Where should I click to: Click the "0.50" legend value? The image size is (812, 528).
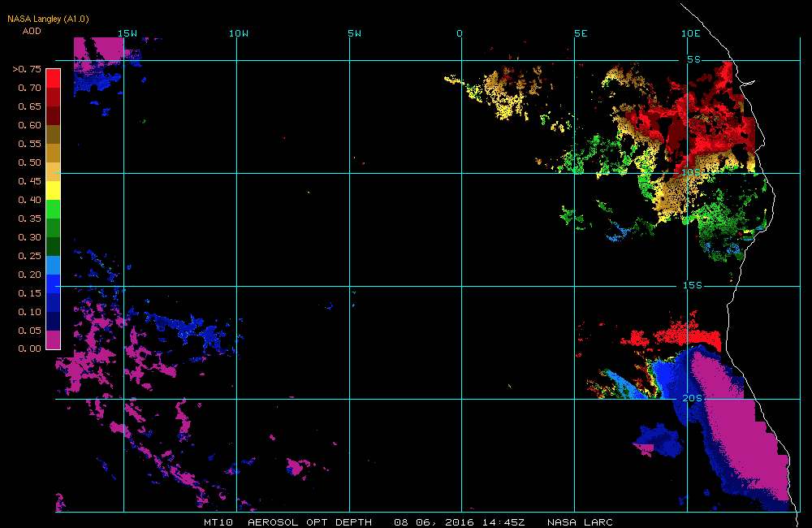point(29,162)
